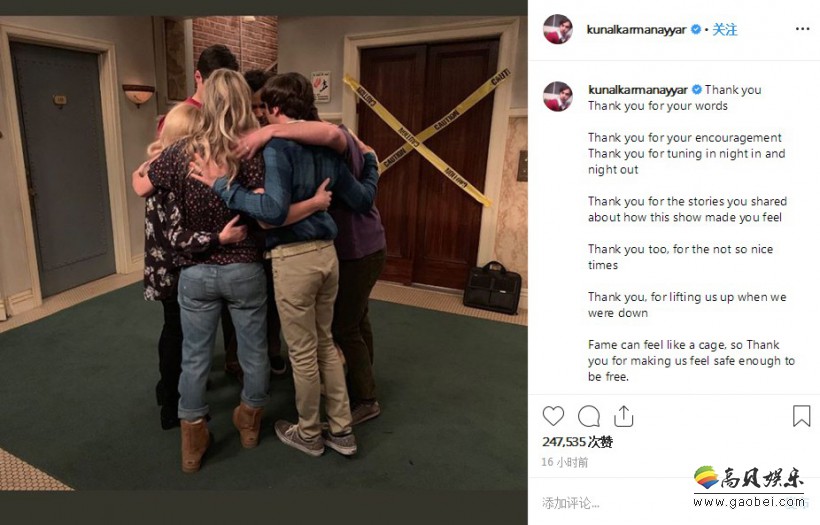Like the post with the heart icon
Image resolution: width=820 pixels, height=525 pixels.
[553, 416]
